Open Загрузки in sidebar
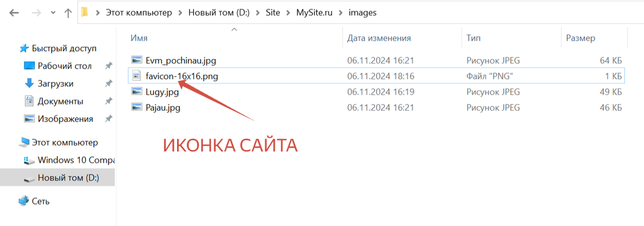The image size is (644, 226). (56, 84)
